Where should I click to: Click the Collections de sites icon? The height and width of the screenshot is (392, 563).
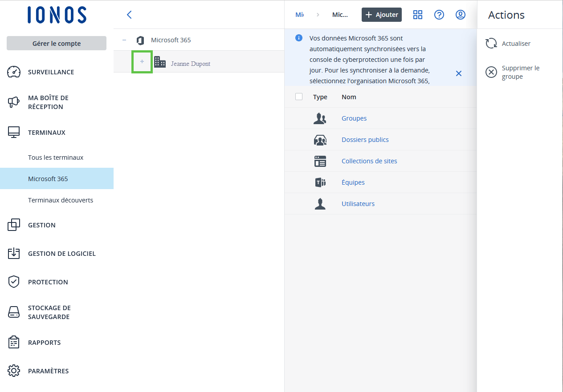tap(320, 161)
